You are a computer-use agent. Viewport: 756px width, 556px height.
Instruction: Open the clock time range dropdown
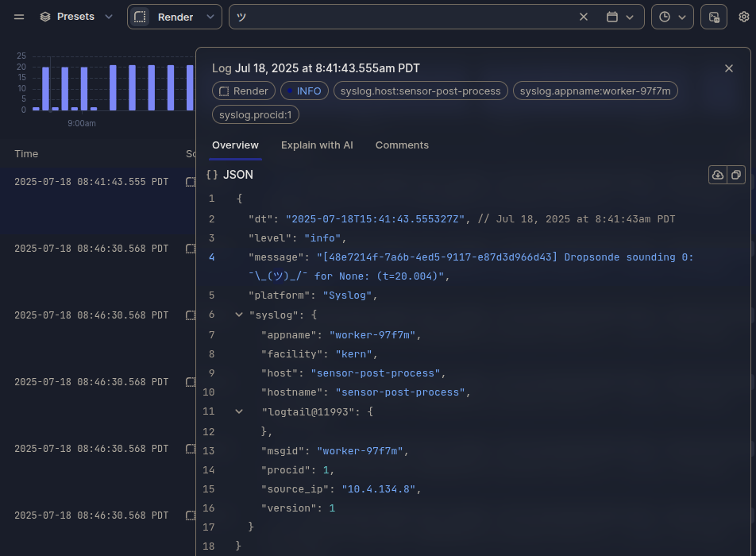672,17
